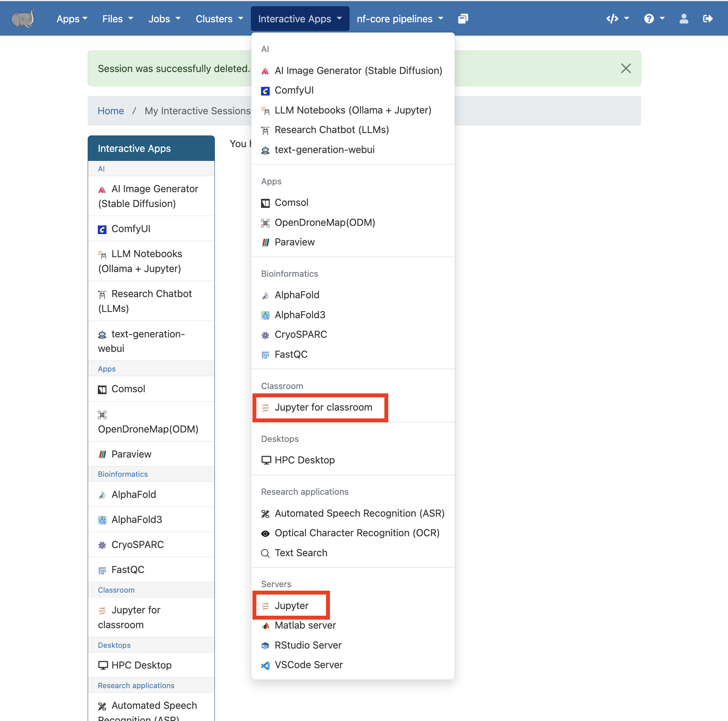The image size is (728, 721).
Task: Open the My Interactive Sessions windows icon
Action: pos(463,19)
